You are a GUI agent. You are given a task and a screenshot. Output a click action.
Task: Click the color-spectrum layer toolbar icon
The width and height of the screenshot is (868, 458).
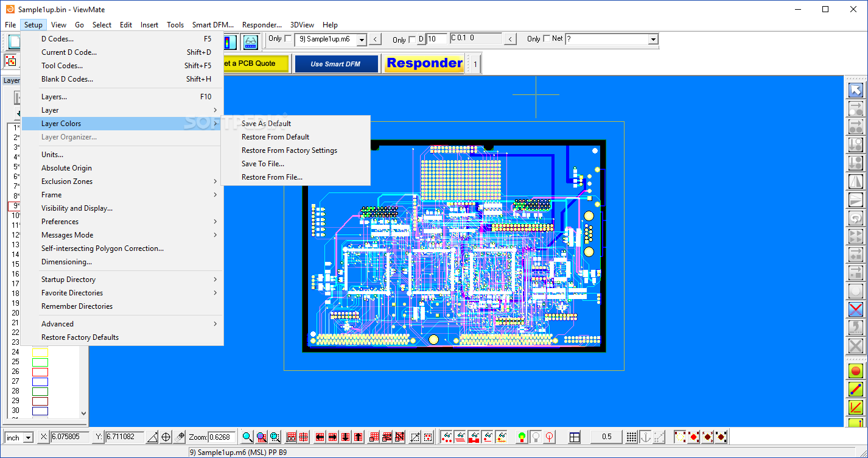coord(230,41)
